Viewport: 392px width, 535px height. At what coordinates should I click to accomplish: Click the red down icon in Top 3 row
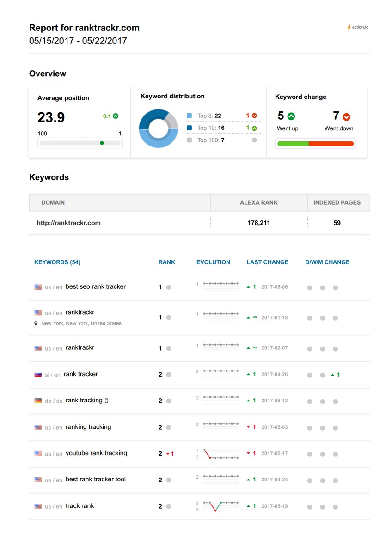click(254, 116)
